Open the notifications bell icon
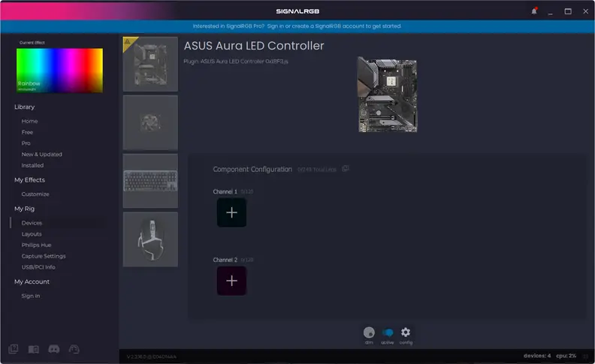Viewport: 595px width, 364px height. coord(534,11)
